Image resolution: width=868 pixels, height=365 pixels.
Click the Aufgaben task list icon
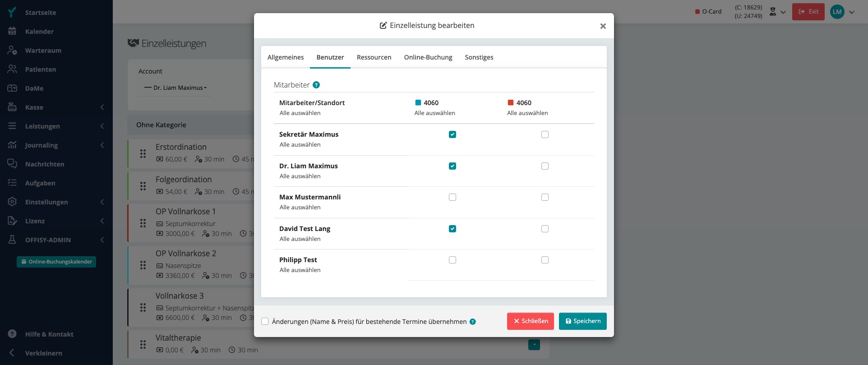point(12,183)
